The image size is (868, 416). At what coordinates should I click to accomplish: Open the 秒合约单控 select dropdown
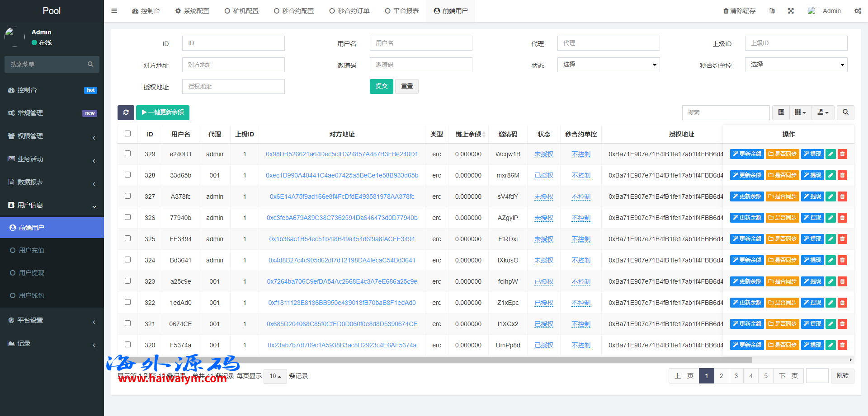pos(796,65)
